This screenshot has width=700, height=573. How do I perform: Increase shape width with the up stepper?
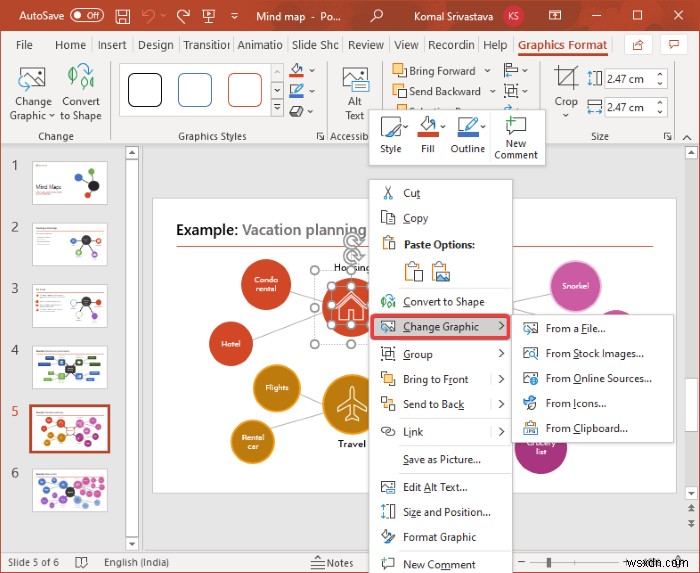pos(660,103)
